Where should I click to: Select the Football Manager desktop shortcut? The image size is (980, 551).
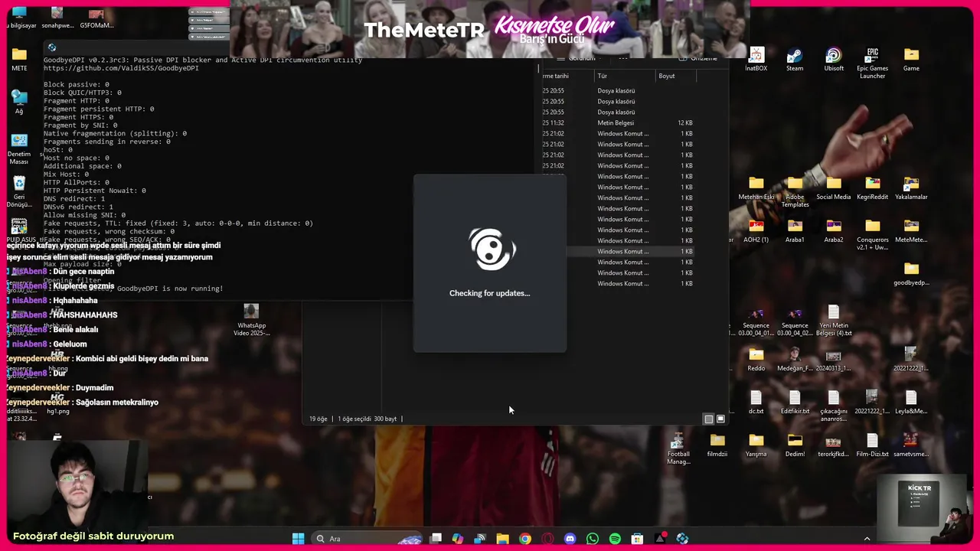pos(678,449)
